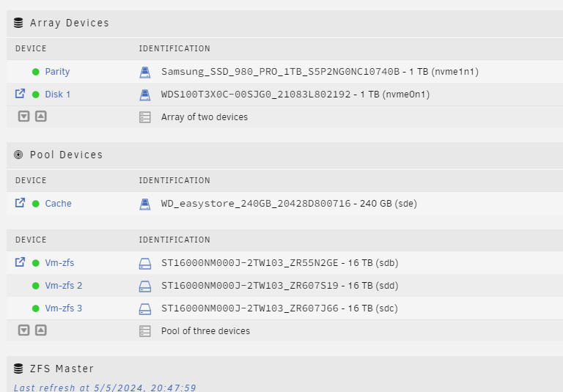Select the ST16000NM000J ZR607S19 identification text

280,286
